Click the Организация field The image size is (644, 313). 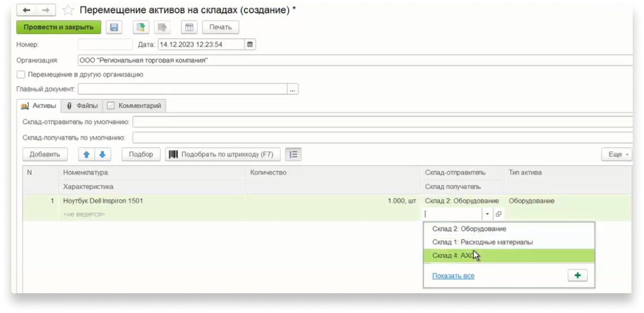pos(355,60)
